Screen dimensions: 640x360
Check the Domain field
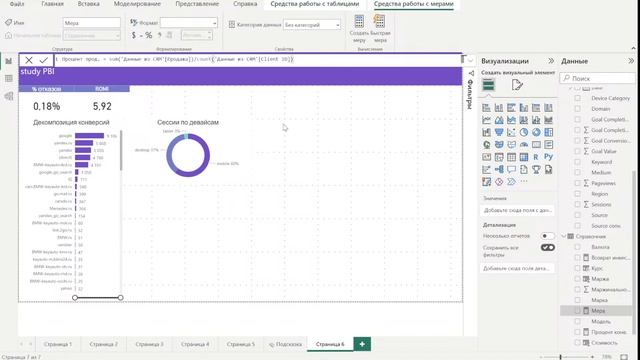[578, 109]
